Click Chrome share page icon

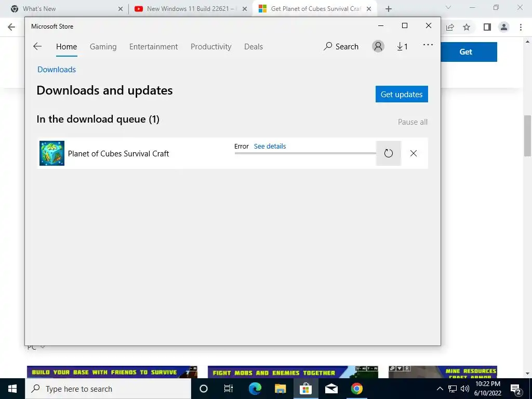click(x=450, y=27)
